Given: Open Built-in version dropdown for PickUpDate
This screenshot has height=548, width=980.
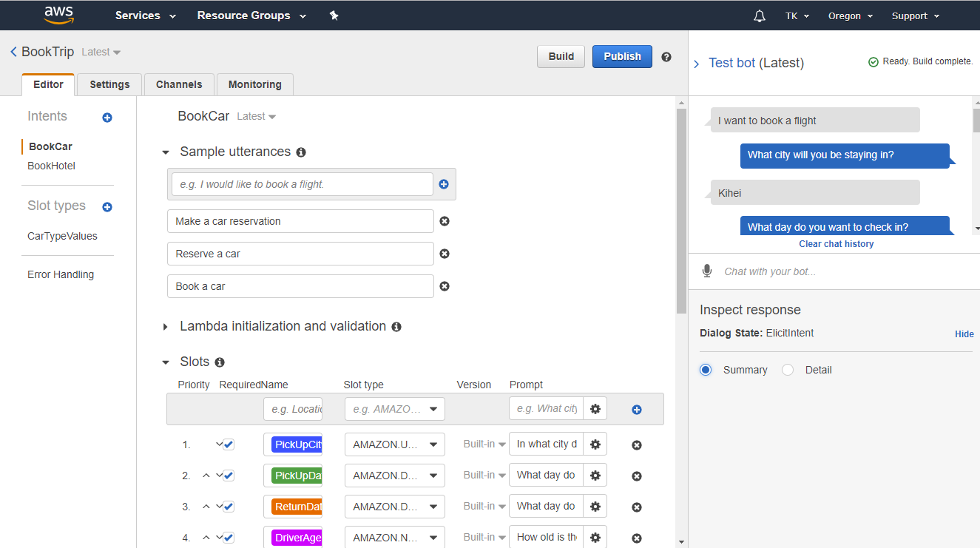Looking at the screenshot, I should 484,476.
